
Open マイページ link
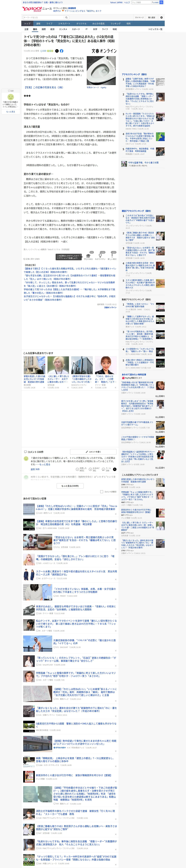click(x=139, y=18)
